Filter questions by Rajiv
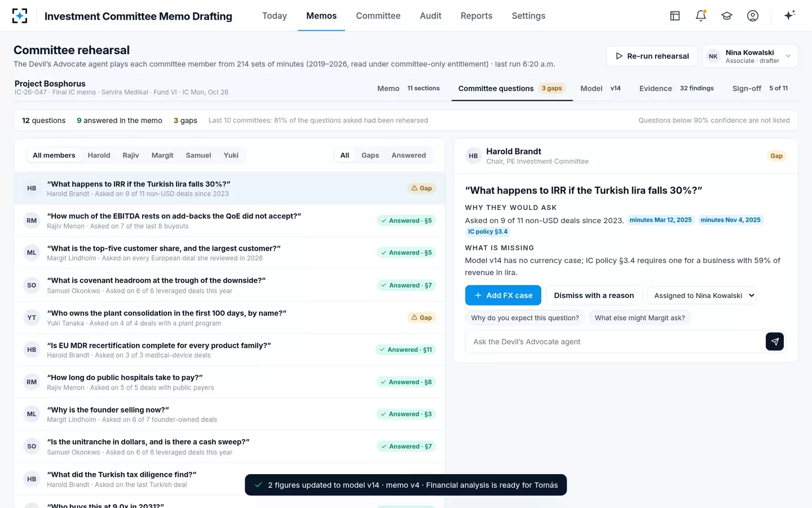The image size is (812, 508). click(131, 155)
